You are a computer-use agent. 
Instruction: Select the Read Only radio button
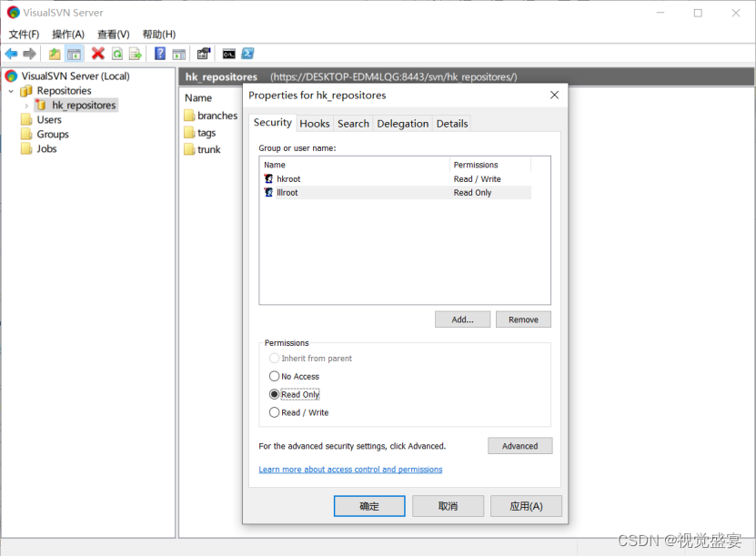click(274, 394)
